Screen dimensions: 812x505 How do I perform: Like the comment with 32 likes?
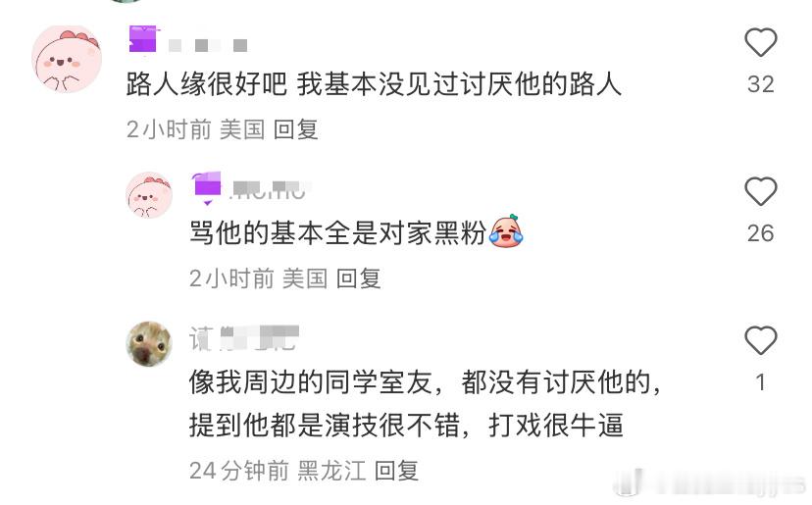(x=760, y=42)
